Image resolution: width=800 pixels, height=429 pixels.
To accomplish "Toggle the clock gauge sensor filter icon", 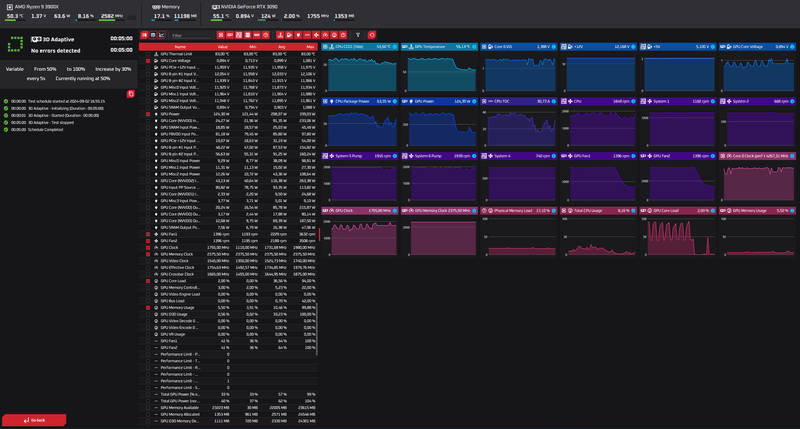I will pos(325,35).
